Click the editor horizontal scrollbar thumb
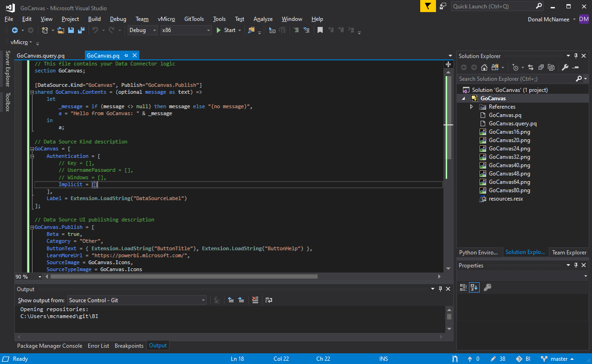The image size is (592, 364). 184,277
